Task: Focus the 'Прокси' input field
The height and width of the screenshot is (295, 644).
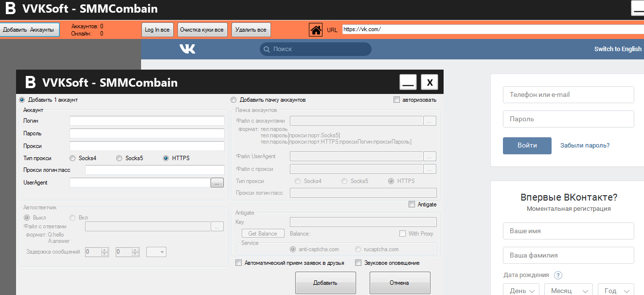Action: tap(147, 146)
